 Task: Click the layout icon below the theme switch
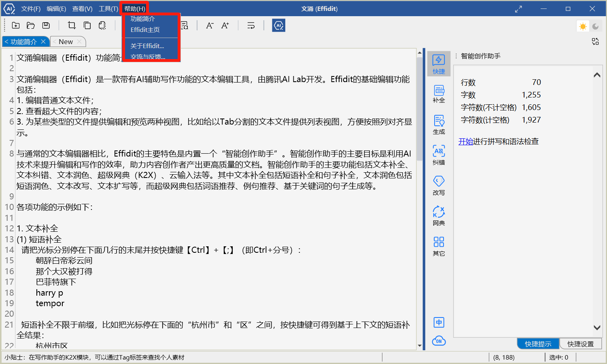595,41
